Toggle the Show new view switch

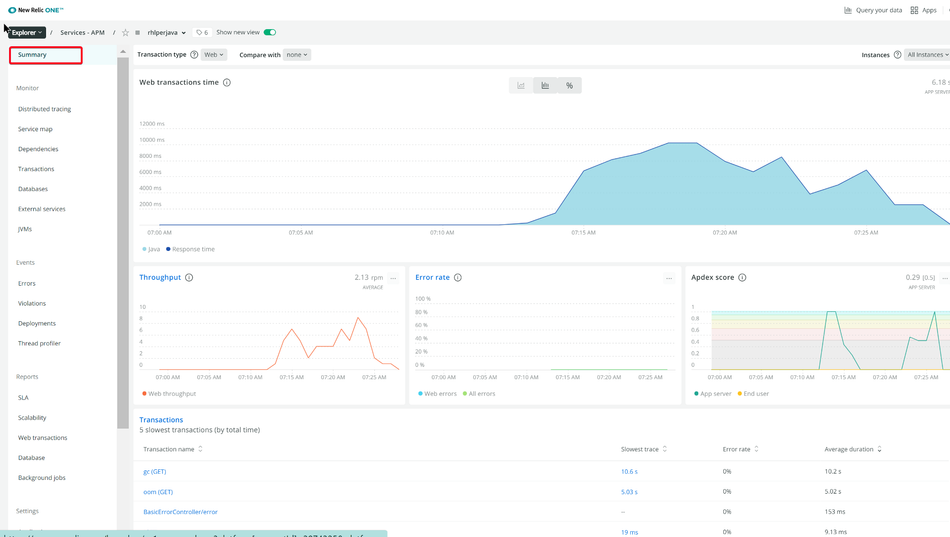(x=270, y=33)
